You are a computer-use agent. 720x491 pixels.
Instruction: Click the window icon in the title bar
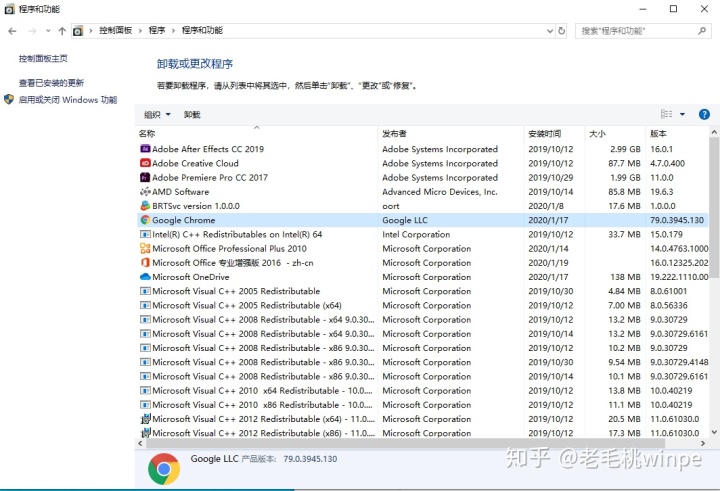[9, 9]
